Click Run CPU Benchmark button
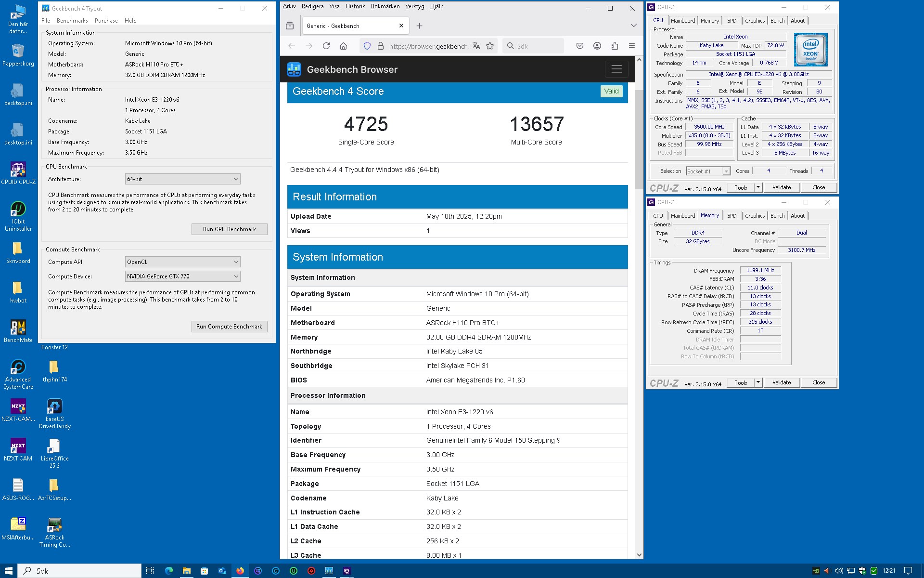 [x=229, y=229]
